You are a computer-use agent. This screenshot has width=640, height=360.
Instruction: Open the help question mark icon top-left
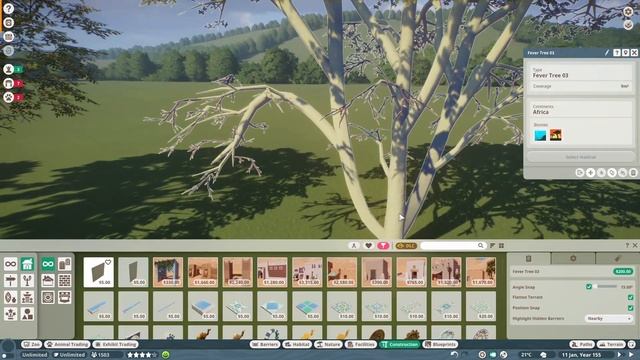(x=9, y=9)
